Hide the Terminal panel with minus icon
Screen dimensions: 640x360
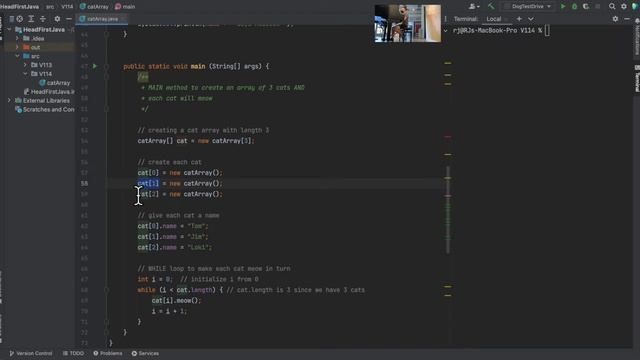pyautogui.click(x=627, y=19)
